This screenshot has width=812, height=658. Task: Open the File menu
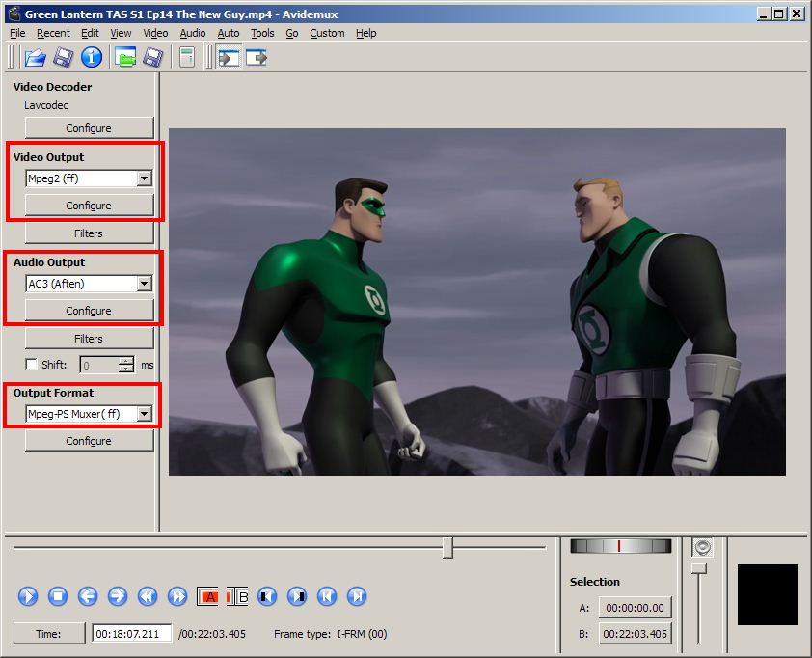[x=17, y=33]
